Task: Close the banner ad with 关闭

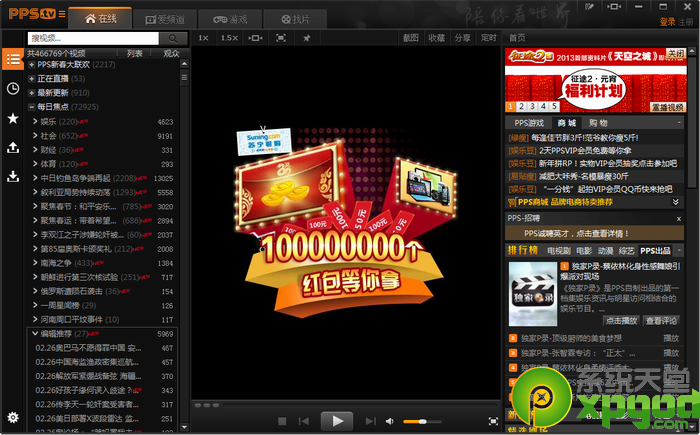Action: coord(676,54)
